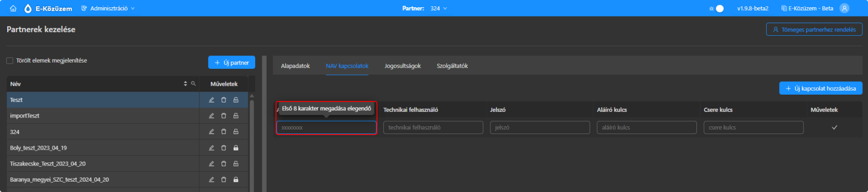Open the Adminisztráció dropdown menu
The image size is (868, 192).
[x=108, y=8]
